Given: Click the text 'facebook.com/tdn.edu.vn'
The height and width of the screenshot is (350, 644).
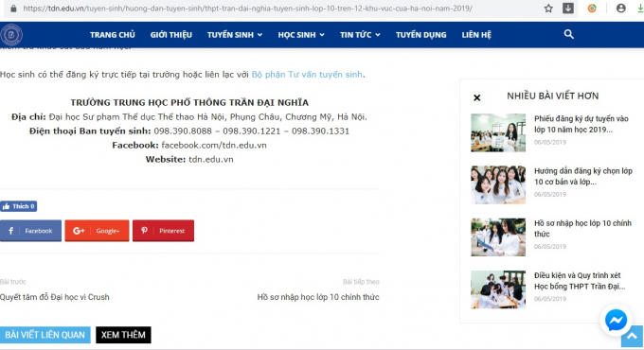Looking at the screenshot, I should (x=214, y=146).
